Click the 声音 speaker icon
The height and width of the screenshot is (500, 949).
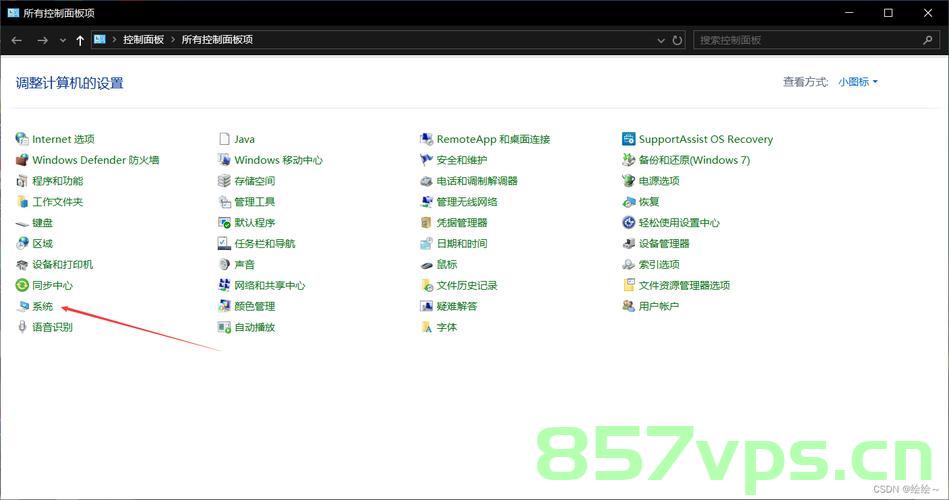(224, 265)
